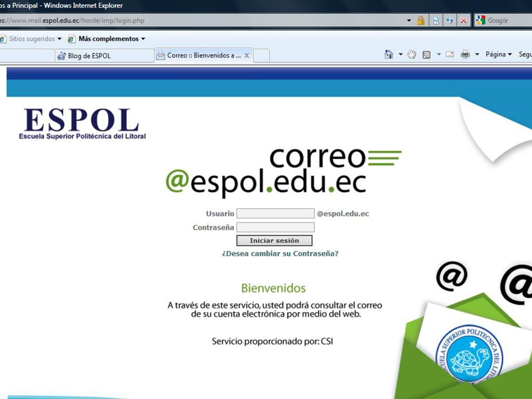Click the security lock icon in address bar

coord(421,20)
